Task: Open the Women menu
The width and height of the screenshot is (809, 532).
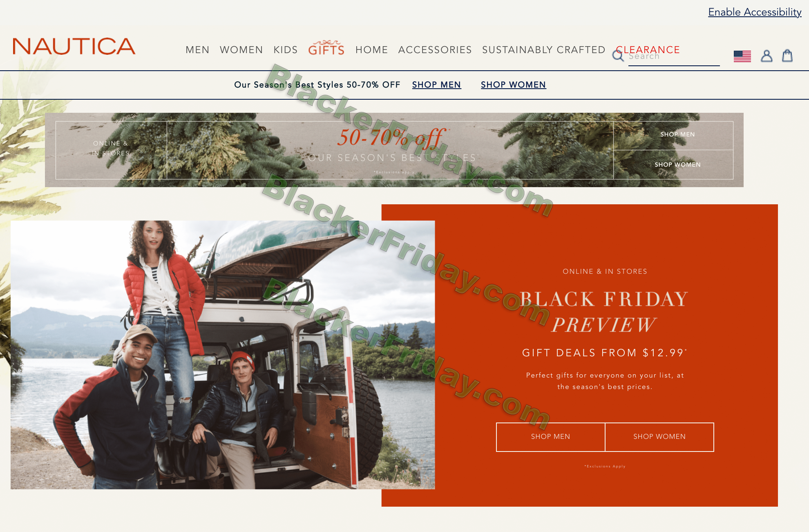Action: [x=241, y=50]
